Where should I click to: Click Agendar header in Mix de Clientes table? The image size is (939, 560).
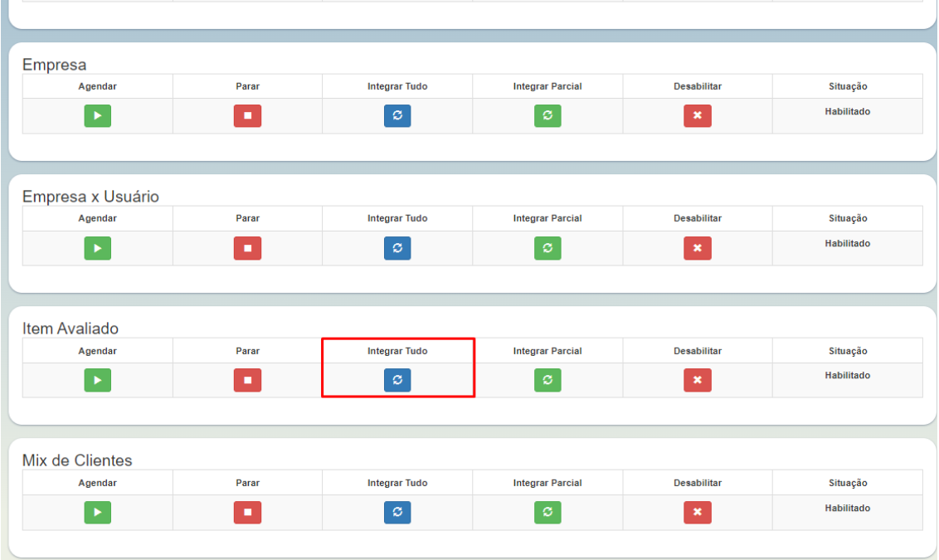[98, 483]
